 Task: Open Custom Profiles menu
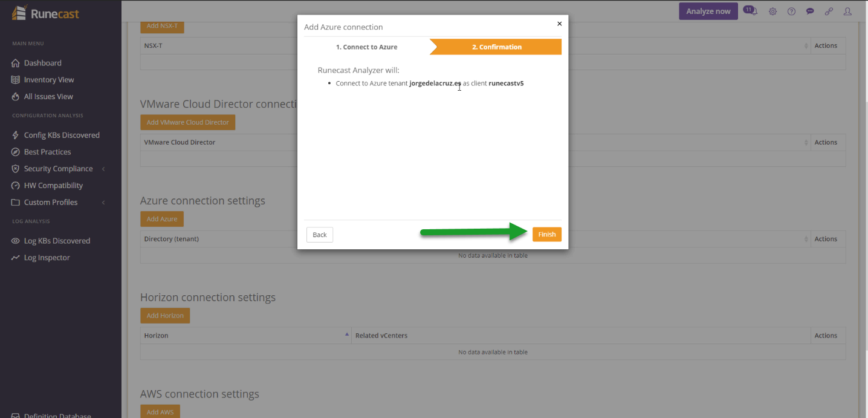[x=51, y=203]
